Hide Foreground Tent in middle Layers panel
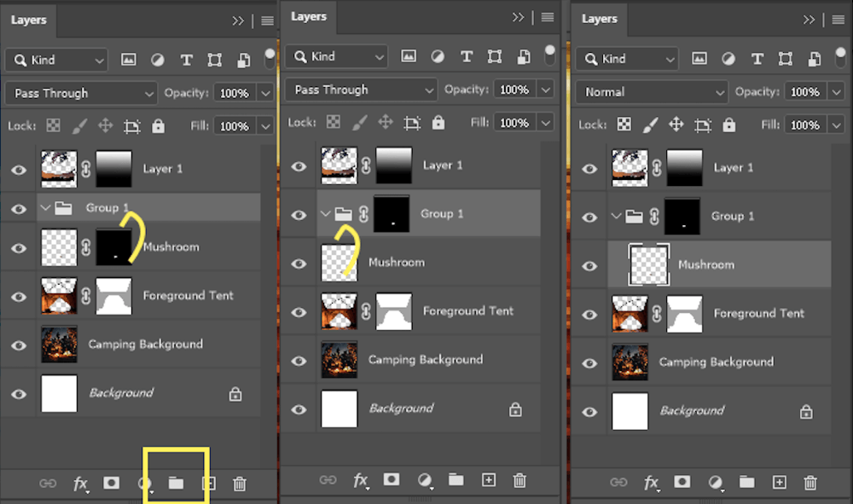 (x=299, y=312)
